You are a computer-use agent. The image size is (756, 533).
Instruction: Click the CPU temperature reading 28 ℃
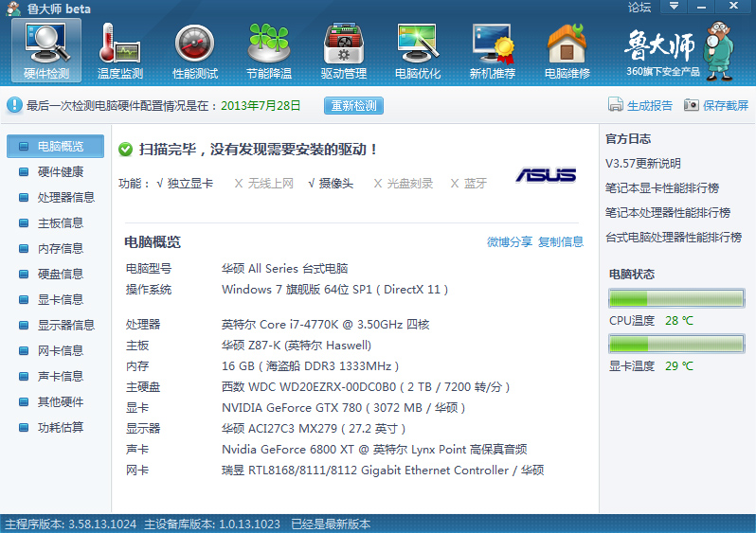(x=679, y=321)
